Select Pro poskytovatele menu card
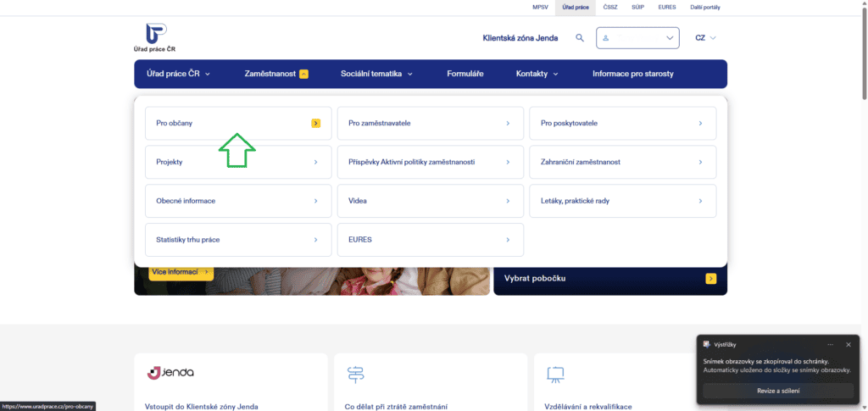 click(623, 124)
